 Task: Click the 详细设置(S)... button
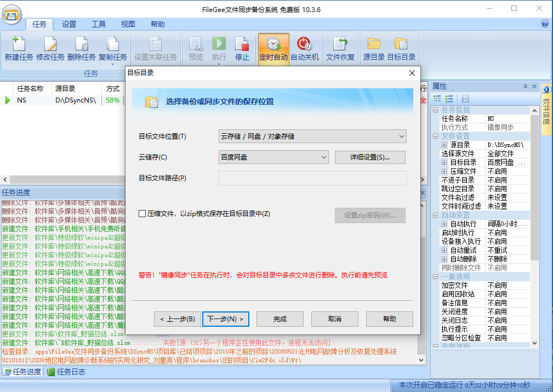(x=370, y=157)
